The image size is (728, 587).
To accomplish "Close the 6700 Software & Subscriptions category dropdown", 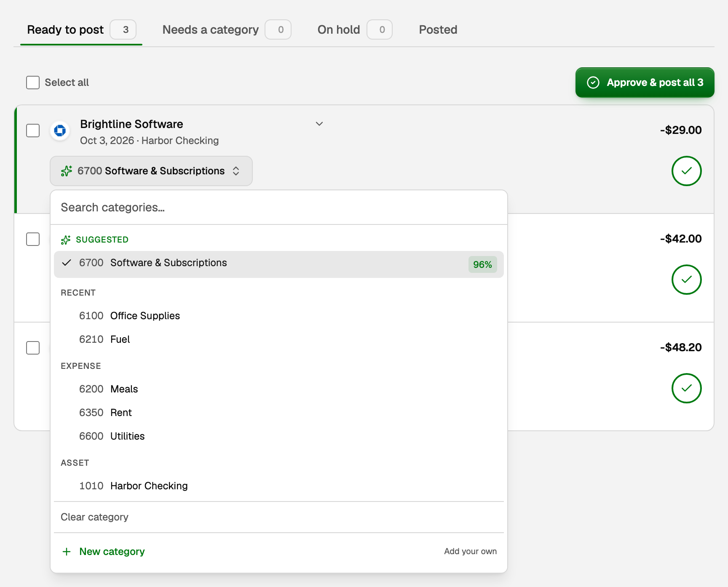I will (x=151, y=171).
